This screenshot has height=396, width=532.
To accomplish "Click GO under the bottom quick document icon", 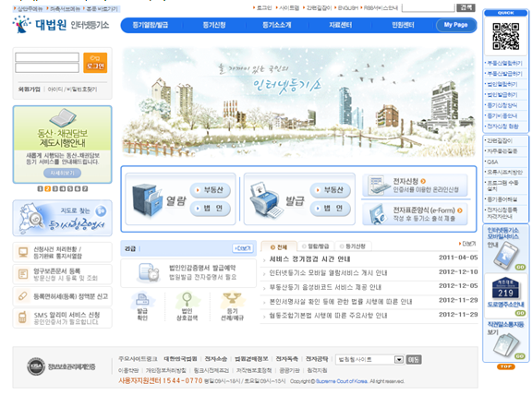I will point(520,356).
